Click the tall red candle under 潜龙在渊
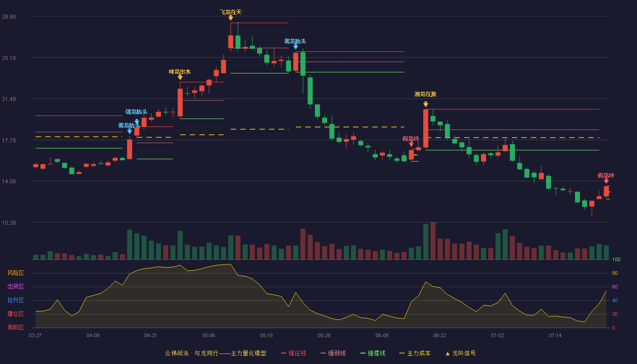Viewport: 637px width, 364px height. coord(426,128)
